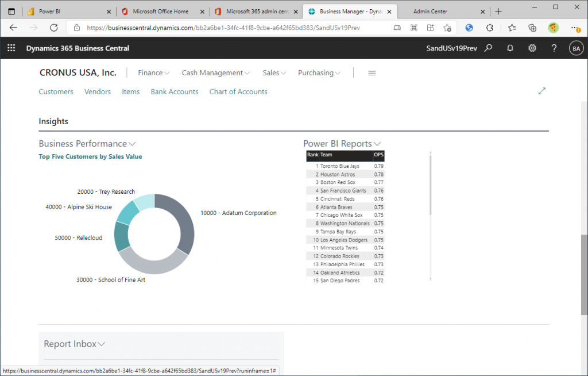Expand the Sales menu
The image size is (588, 376).
click(x=274, y=73)
